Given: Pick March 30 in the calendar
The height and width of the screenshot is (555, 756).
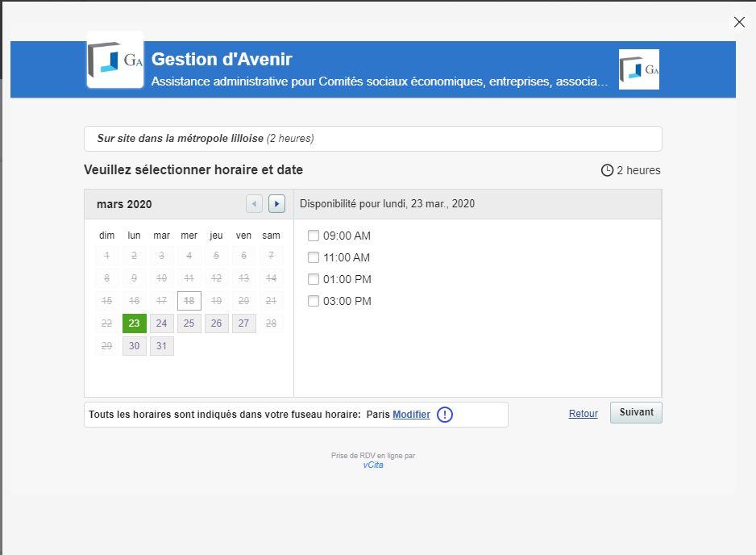Looking at the screenshot, I should [134, 346].
